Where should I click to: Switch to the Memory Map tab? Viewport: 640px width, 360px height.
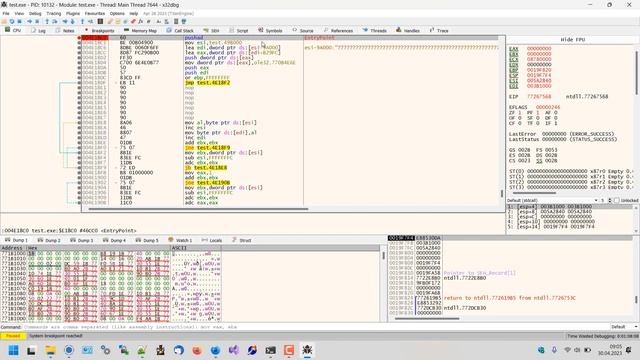point(140,31)
